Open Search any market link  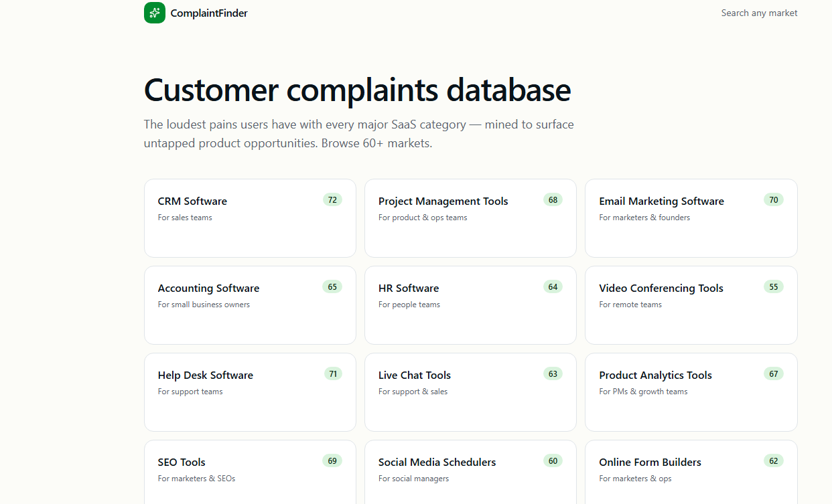(x=759, y=13)
